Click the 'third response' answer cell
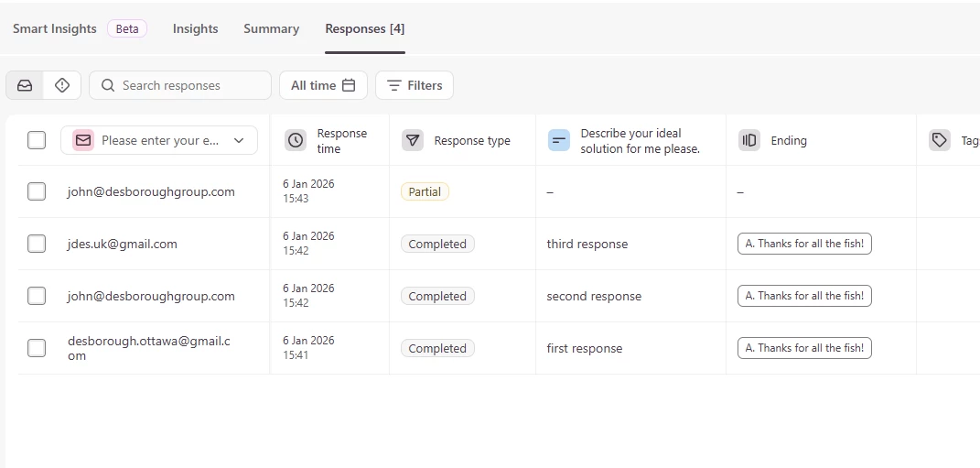The image size is (980, 468). point(587,244)
